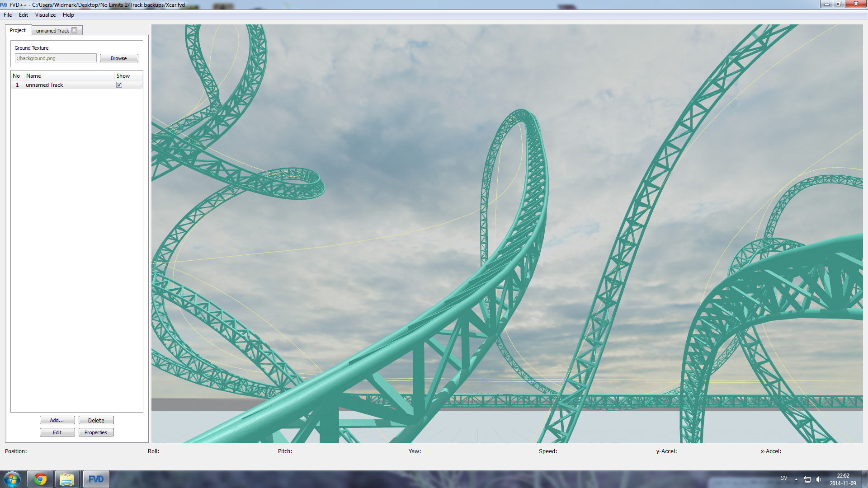Open the Edit menu
868x488 pixels.
click(x=24, y=15)
